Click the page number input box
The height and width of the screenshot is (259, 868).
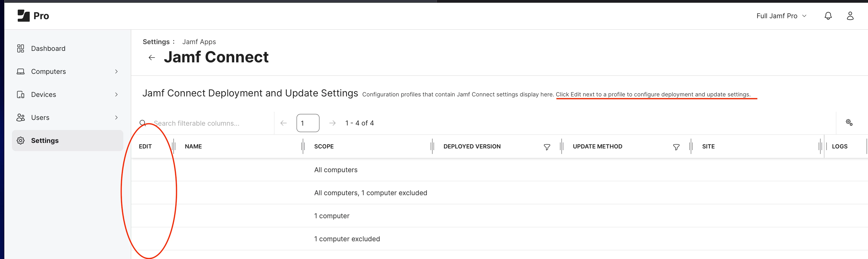[308, 123]
